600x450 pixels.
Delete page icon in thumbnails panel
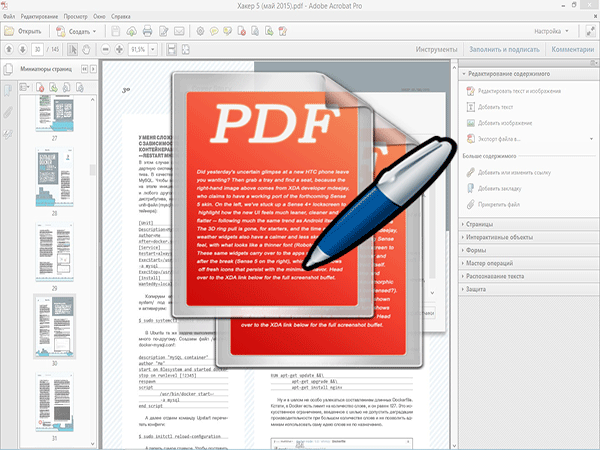tap(40, 88)
